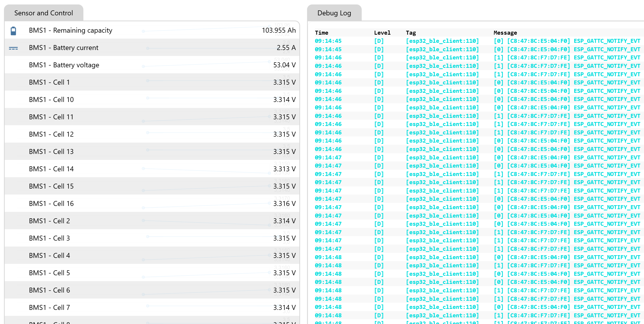Image resolution: width=644 pixels, height=324 pixels.
Task: Click the 3.316 V value of Cell 16
Action: coord(284,204)
